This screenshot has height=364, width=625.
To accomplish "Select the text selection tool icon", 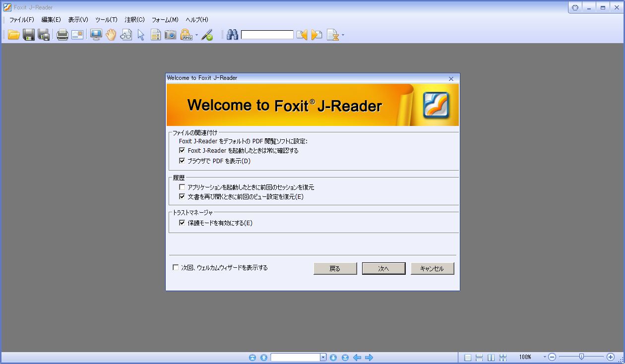I will [156, 35].
